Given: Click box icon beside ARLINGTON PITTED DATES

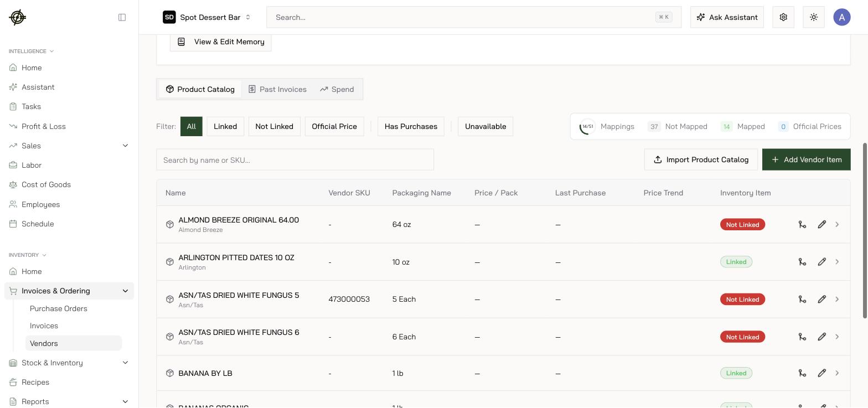Looking at the screenshot, I should pyautogui.click(x=170, y=262).
